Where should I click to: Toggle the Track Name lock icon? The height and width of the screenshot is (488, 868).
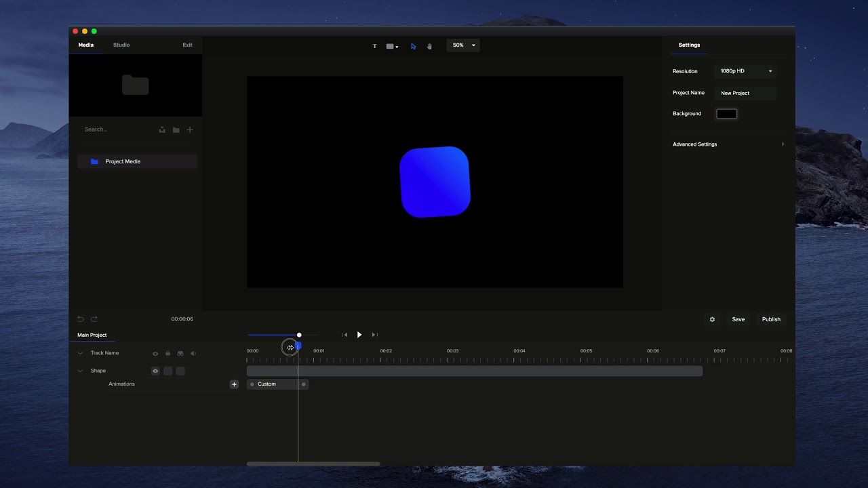pyautogui.click(x=168, y=353)
